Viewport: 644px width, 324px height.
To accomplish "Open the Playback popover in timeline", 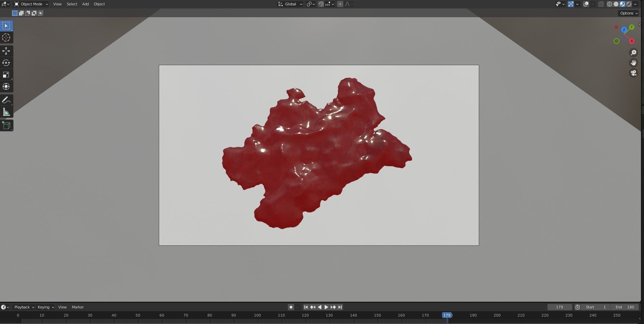I will [x=24, y=307].
